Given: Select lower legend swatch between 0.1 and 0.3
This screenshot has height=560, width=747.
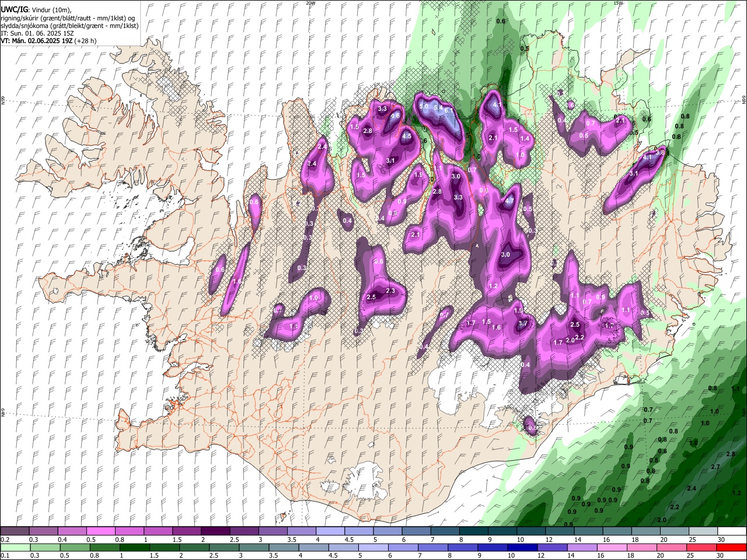Looking at the screenshot, I should pos(15,547).
